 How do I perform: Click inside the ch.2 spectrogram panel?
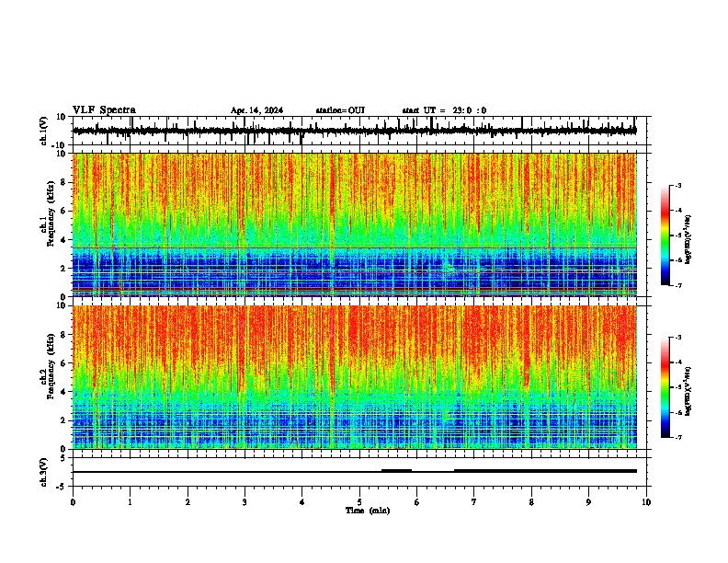(354, 377)
